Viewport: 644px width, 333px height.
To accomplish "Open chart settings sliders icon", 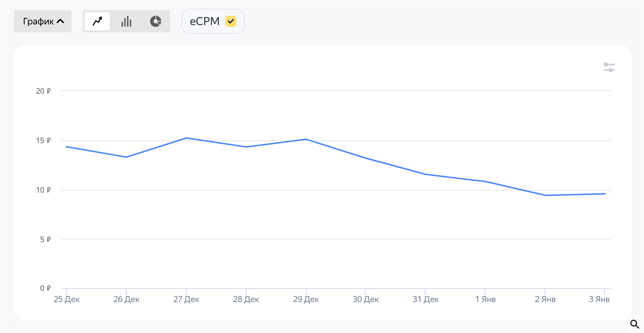I will (609, 67).
